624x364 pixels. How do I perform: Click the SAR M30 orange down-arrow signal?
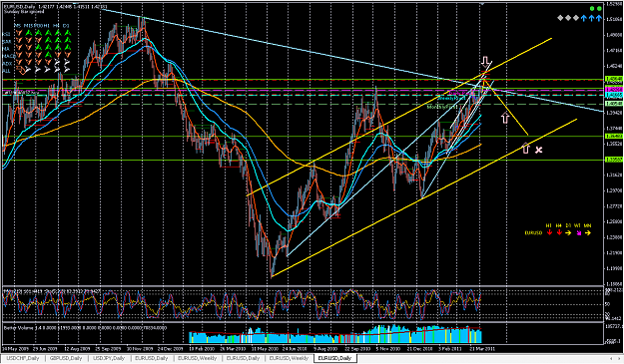coord(38,41)
